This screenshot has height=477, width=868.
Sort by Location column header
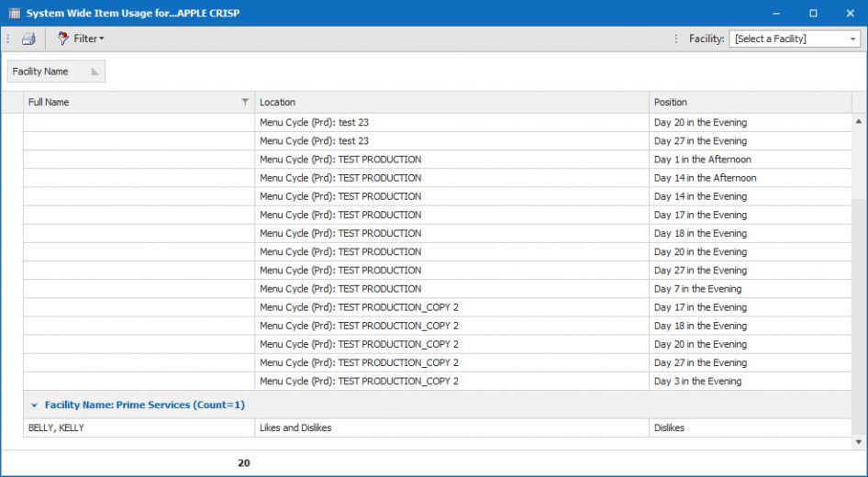[451, 102]
